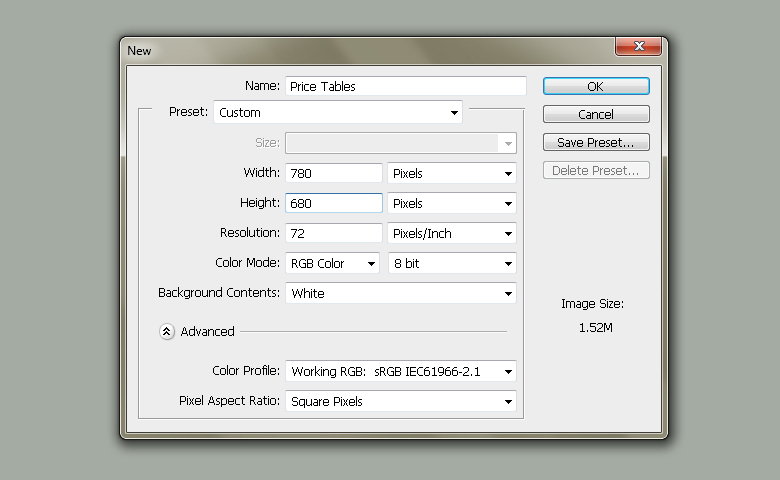Image resolution: width=780 pixels, height=480 pixels.
Task: Close the New dialog with the X
Action: click(637, 47)
